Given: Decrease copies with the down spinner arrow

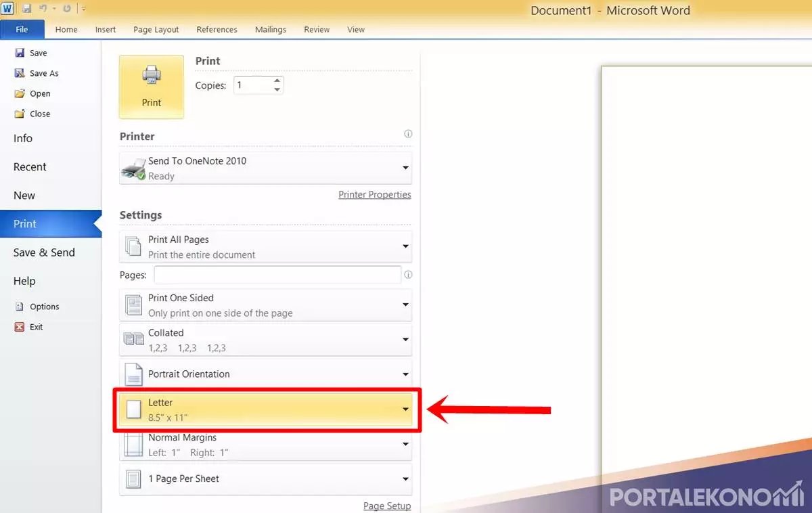Looking at the screenshot, I should pyautogui.click(x=277, y=90).
